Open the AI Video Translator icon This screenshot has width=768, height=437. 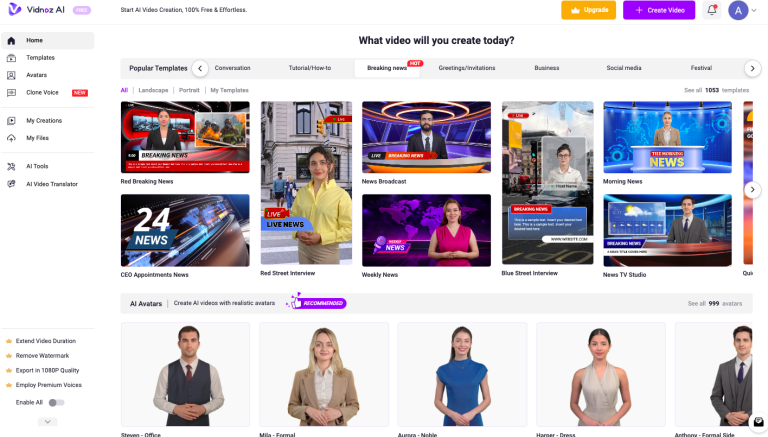click(x=11, y=184)
